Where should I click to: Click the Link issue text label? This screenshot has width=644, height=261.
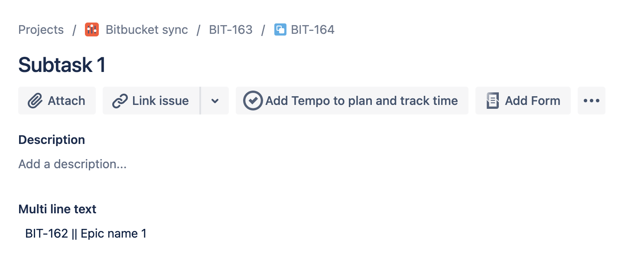pyautogui.click(x=160, y=101)
